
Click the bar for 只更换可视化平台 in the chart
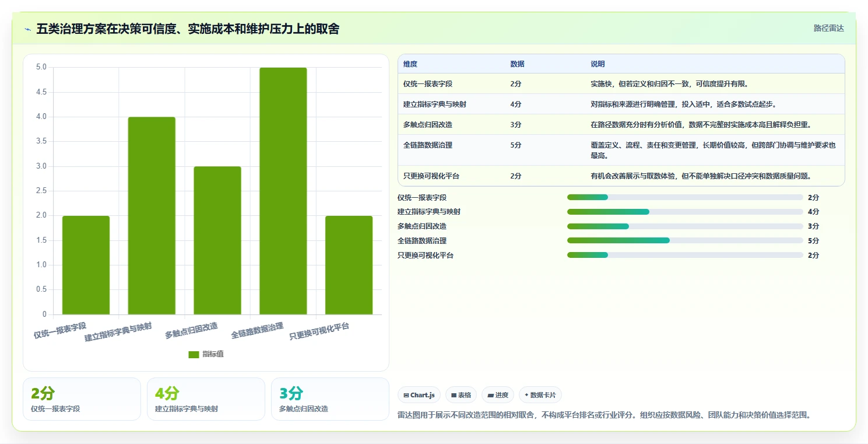(x=349, y=265)
